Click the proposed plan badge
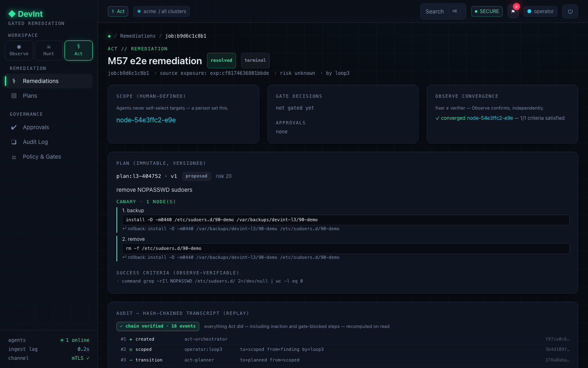Screen dimensions: 588x368 pos(196,176)
